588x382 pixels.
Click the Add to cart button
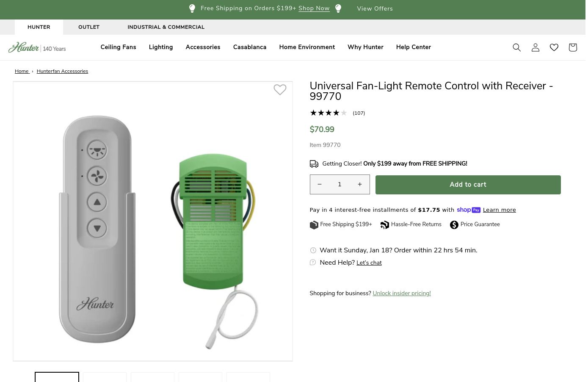point(468,185)
